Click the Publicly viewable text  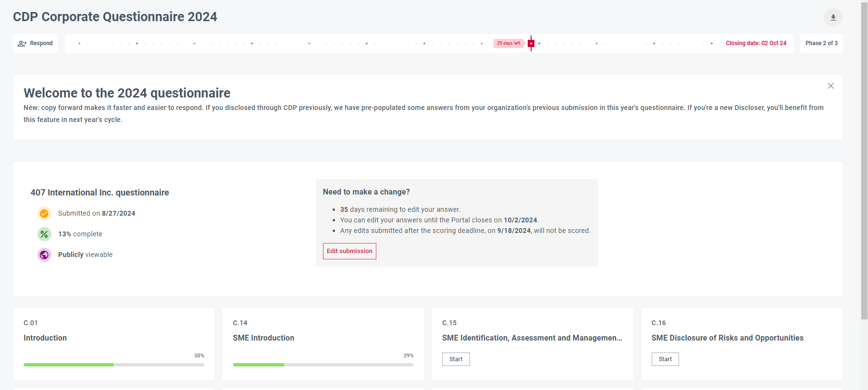coord(86,255)
